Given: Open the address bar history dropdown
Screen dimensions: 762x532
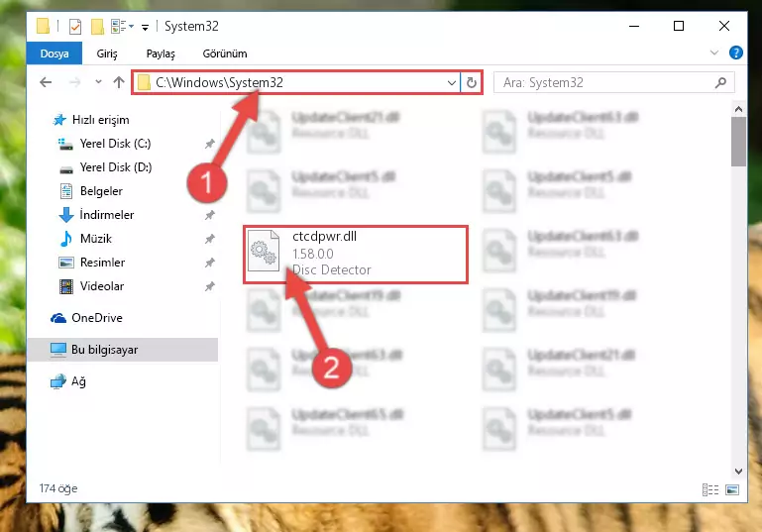Looking at the screenshot, I should (x=452, y=82).
